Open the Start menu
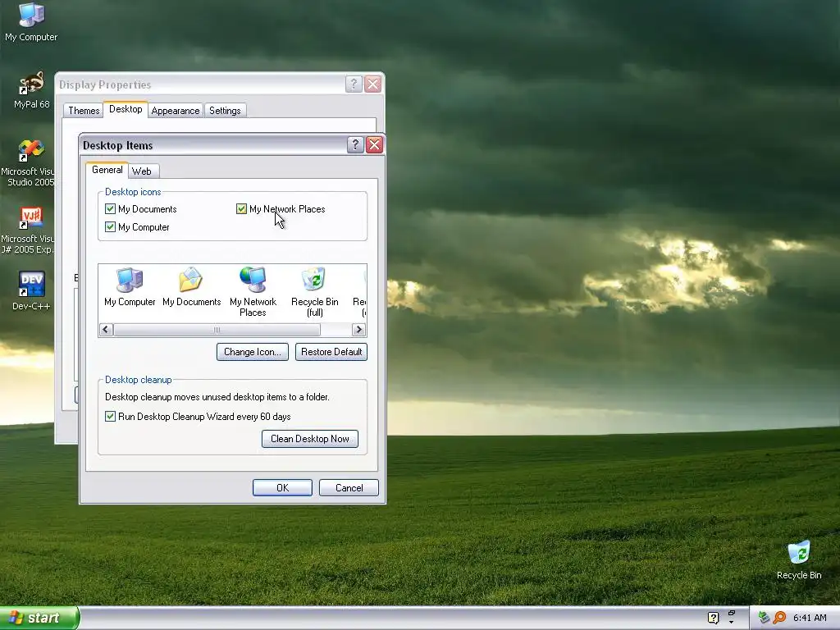 39,618
